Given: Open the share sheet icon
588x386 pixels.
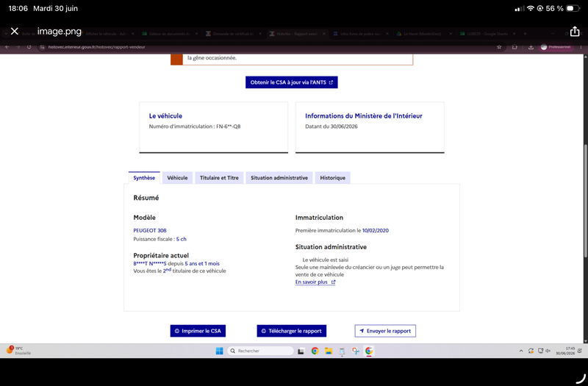Looking at the screenshot, I should (575, 32).
